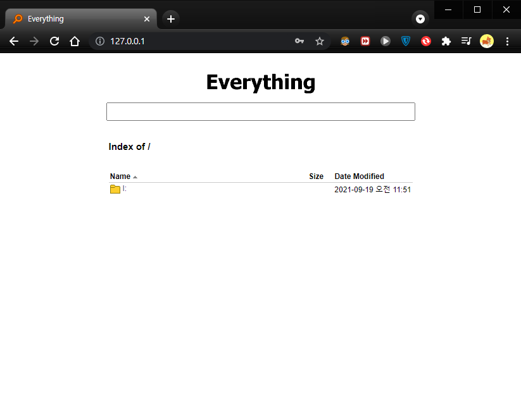Open the tab search dropdown

420,19
